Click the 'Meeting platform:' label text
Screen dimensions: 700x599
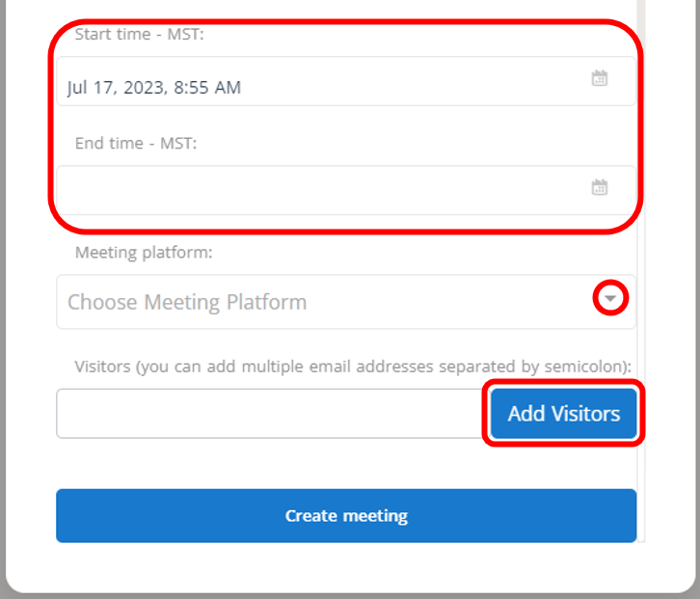tap(141, 253)
